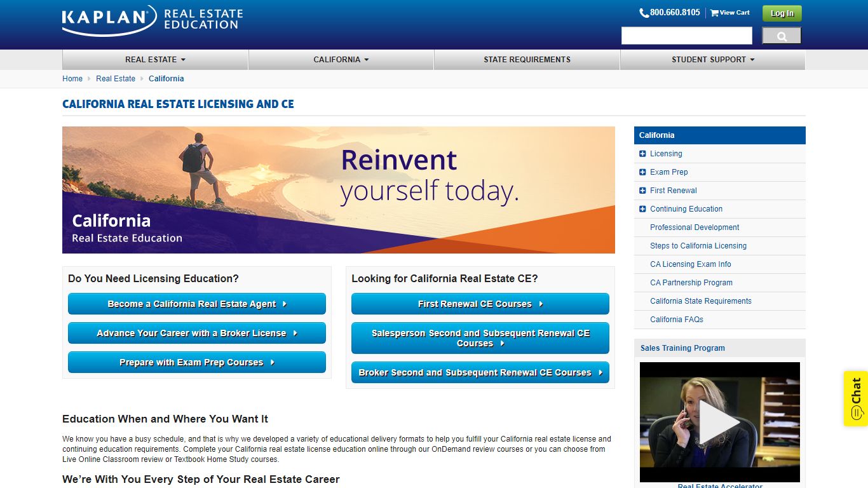Go to State Requirements menu item
This screenshot has height=488, width=868.
[x=527, y=60]
